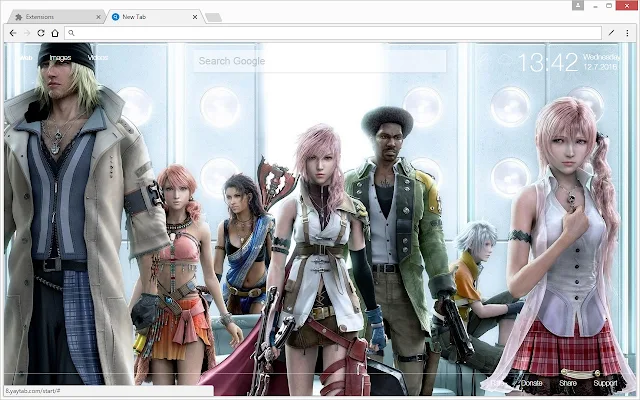
Task: Click the magnifier icon in the address bar
Action: [71, 33]
